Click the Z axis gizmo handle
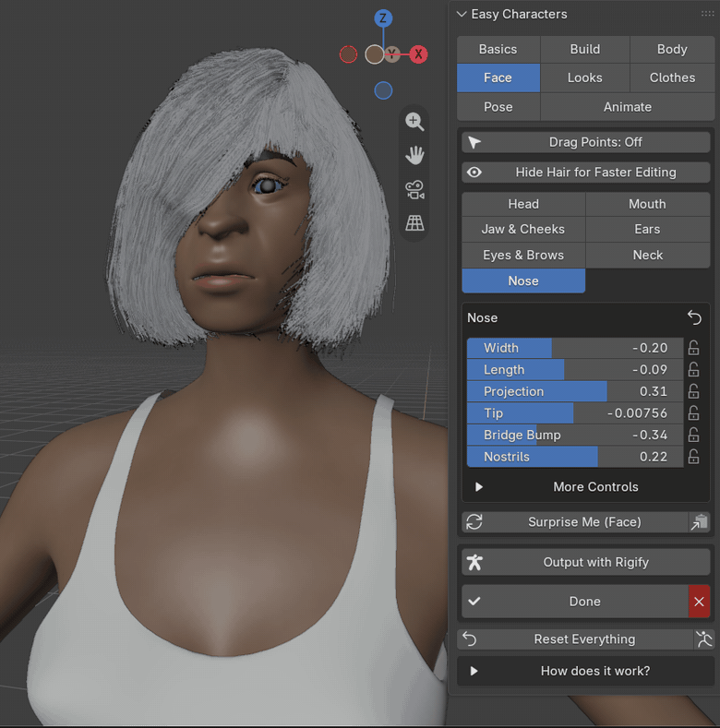The width and height of the screenshot is (720, 728). click(383, 18)
